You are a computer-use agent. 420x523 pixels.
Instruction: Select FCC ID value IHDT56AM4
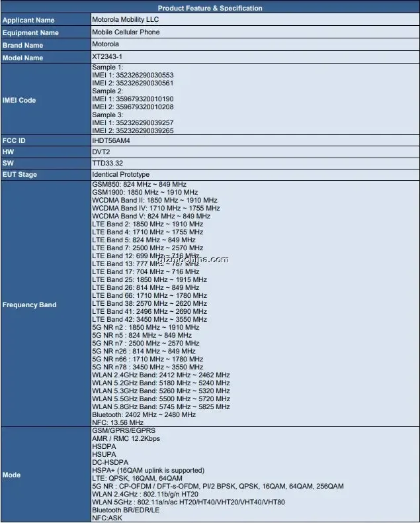112,141
